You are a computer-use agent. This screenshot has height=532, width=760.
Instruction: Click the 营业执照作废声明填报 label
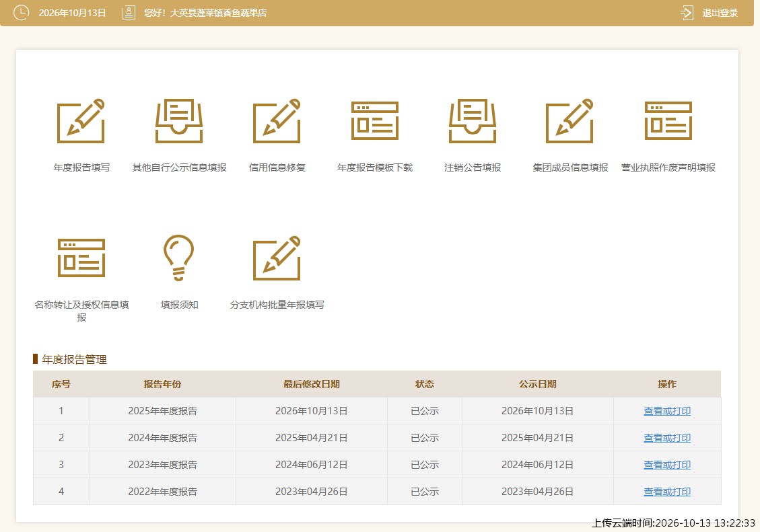668,167
